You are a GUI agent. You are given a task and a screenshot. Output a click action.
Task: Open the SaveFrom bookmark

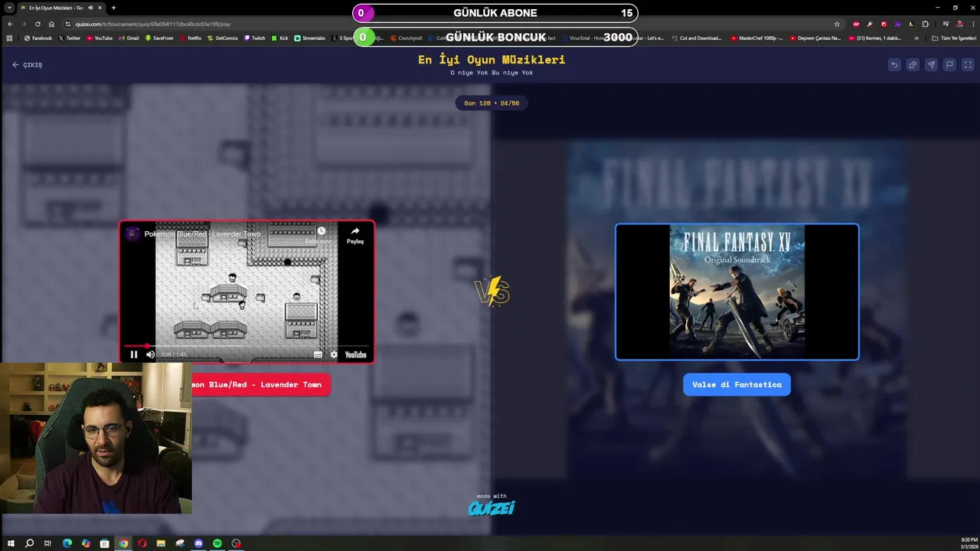[159, 38]
